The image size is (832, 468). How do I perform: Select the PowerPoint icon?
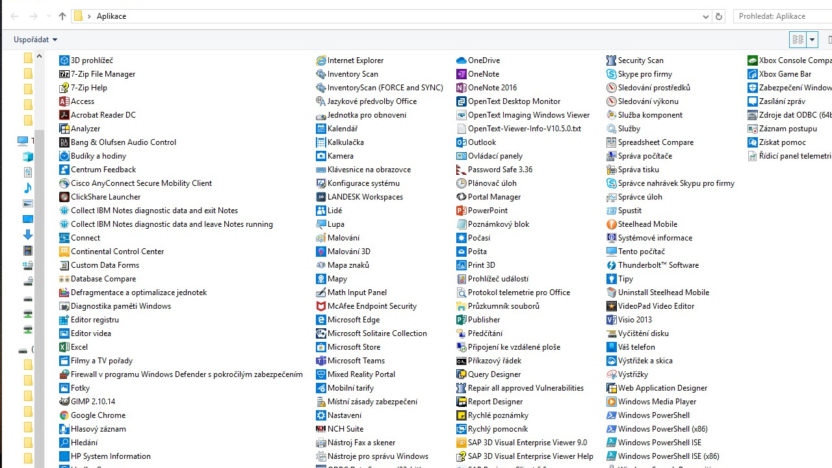(x=461, y=211)
